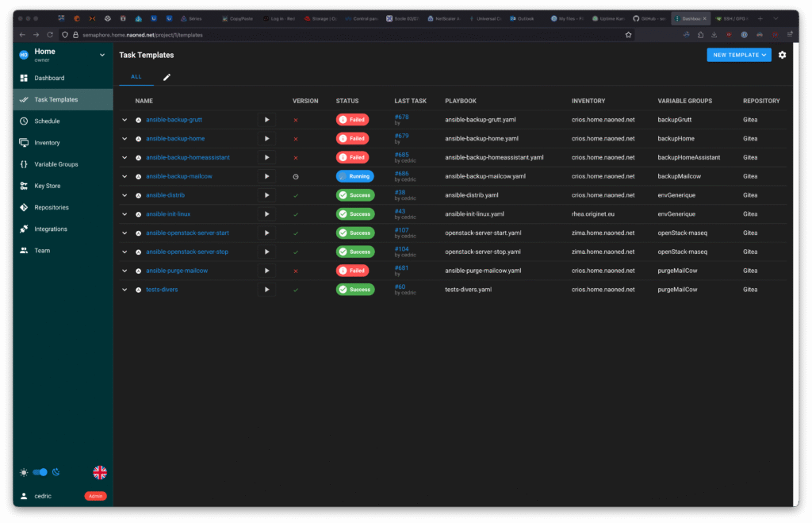Click the Dashboard sidebar icon
Screen dimensions: 812x523
[24, 78]
